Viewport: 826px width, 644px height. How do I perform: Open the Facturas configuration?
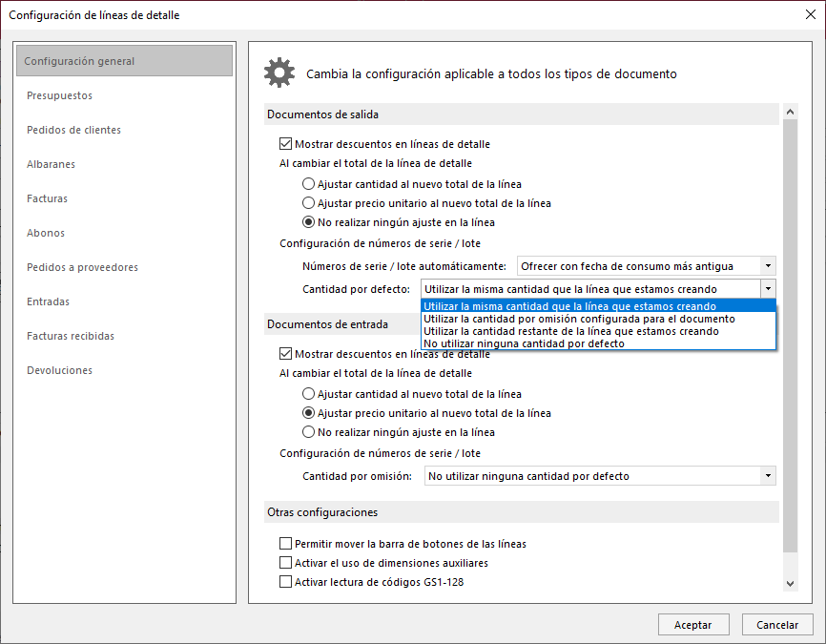click(x=48, y=198)
